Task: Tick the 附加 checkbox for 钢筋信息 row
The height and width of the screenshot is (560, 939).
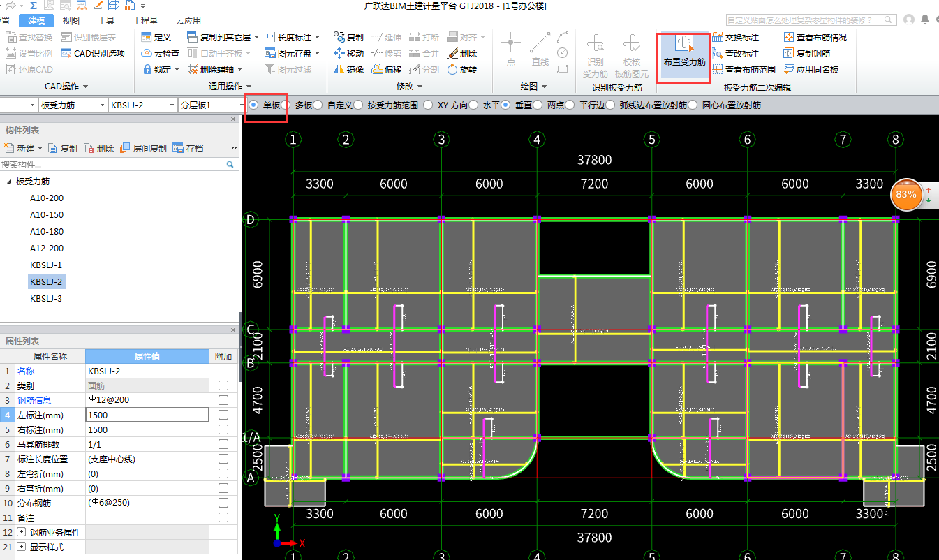Action: 223,400
